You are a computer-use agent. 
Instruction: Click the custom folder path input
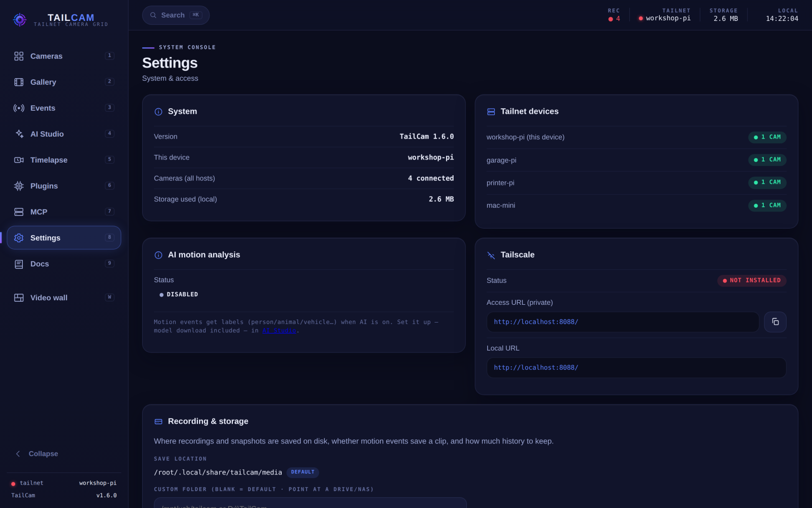pos(310,503)
